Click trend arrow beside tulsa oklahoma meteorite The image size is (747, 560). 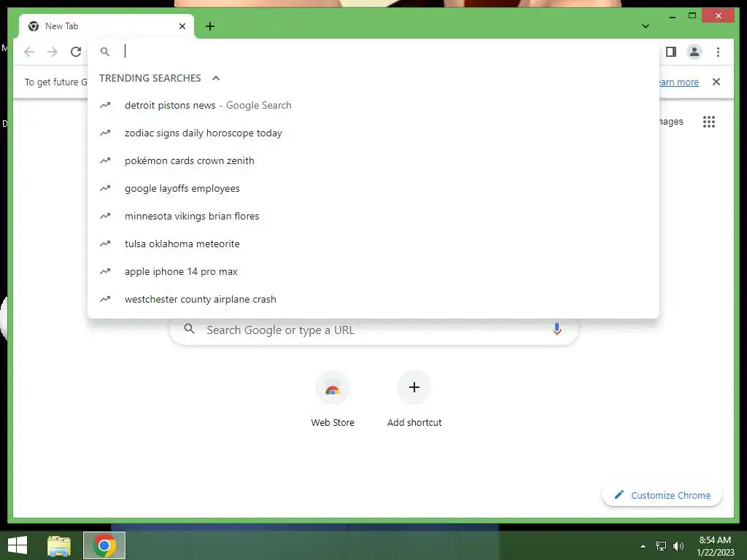[105, 244]
